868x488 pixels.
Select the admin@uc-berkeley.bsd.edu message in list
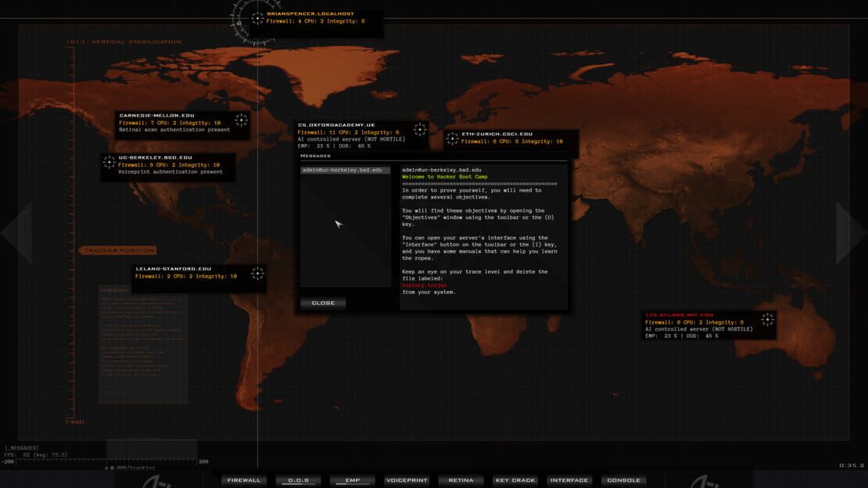pos(346,170)
